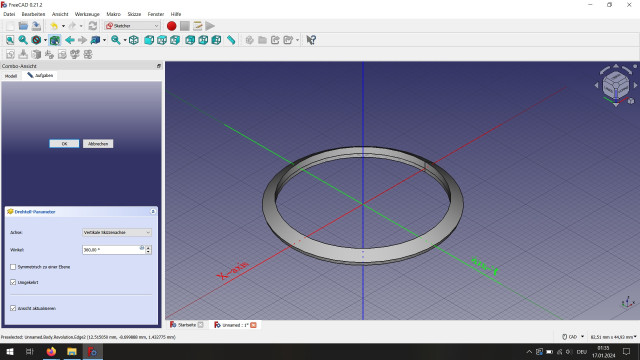Switch to the bottom view
The image size is (640, 360).
[203, 40]
